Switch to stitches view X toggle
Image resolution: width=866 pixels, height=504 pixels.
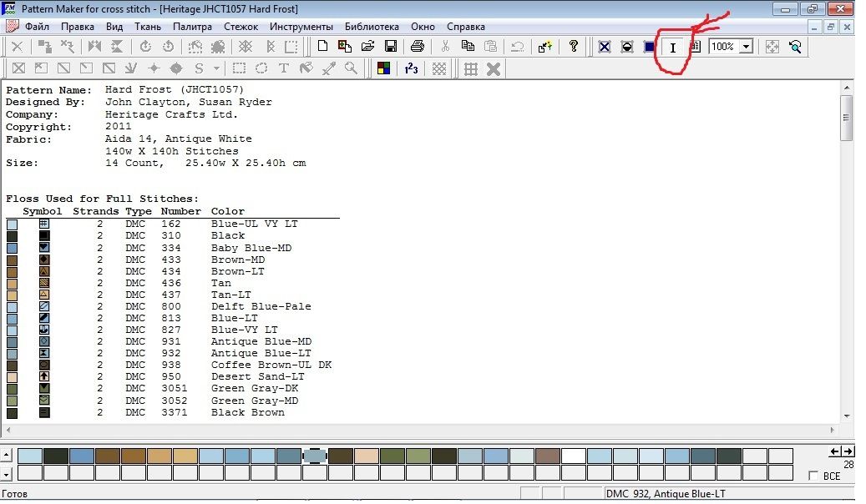click(x=604, y=47)
